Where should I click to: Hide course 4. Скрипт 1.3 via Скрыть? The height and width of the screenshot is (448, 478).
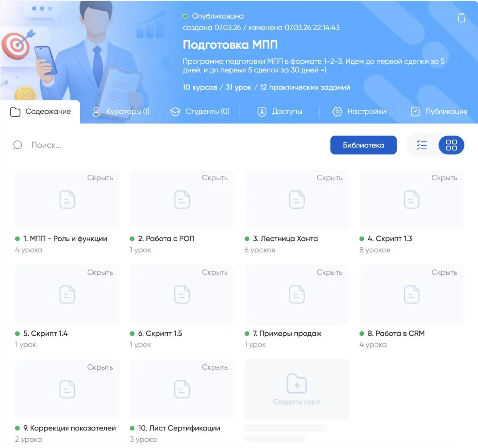(x=444, y=178)
